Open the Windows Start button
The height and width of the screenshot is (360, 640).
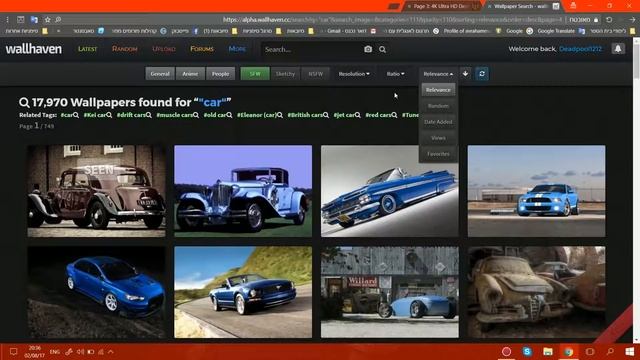click(x=630, y=351)
